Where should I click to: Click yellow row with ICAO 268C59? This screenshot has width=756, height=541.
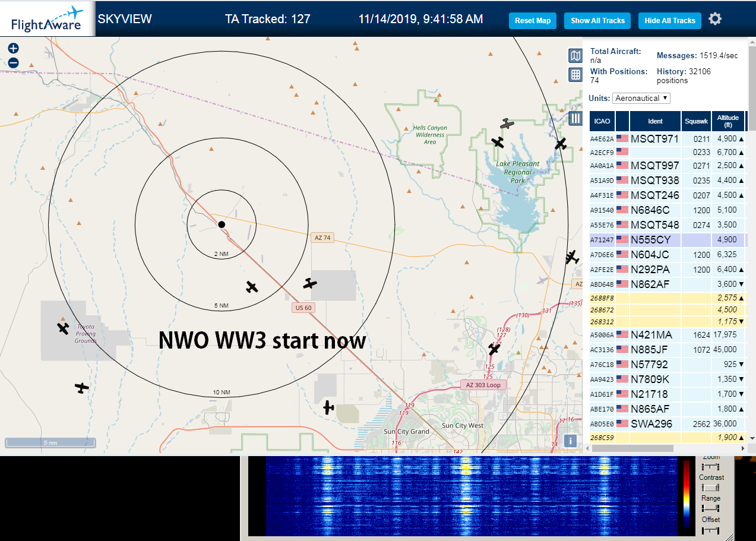click(x=668, y=437)
